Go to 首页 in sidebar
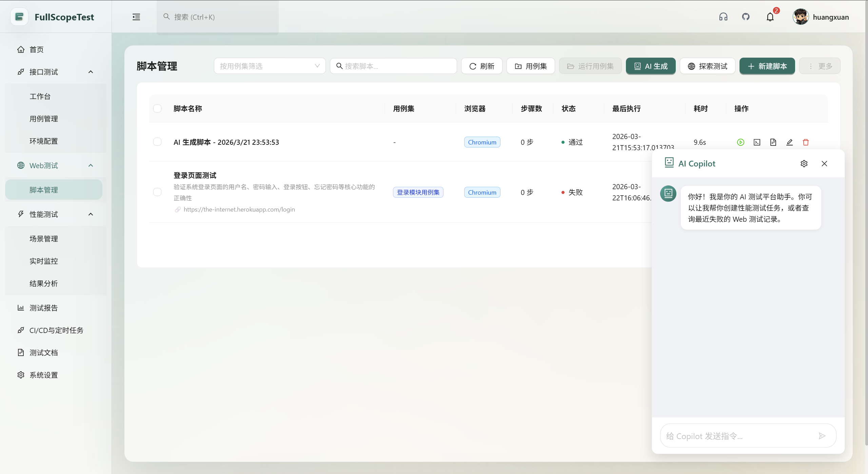 (56, 50)
